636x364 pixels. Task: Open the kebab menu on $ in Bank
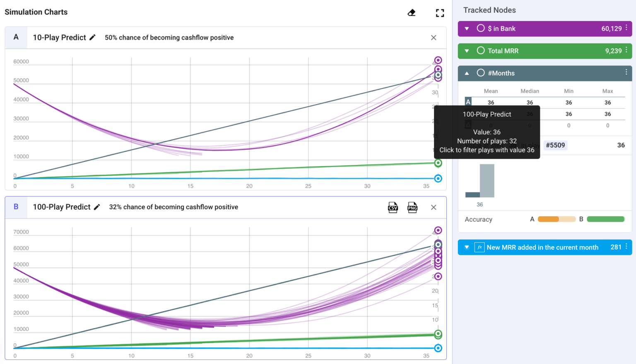(x=626, y=28)
